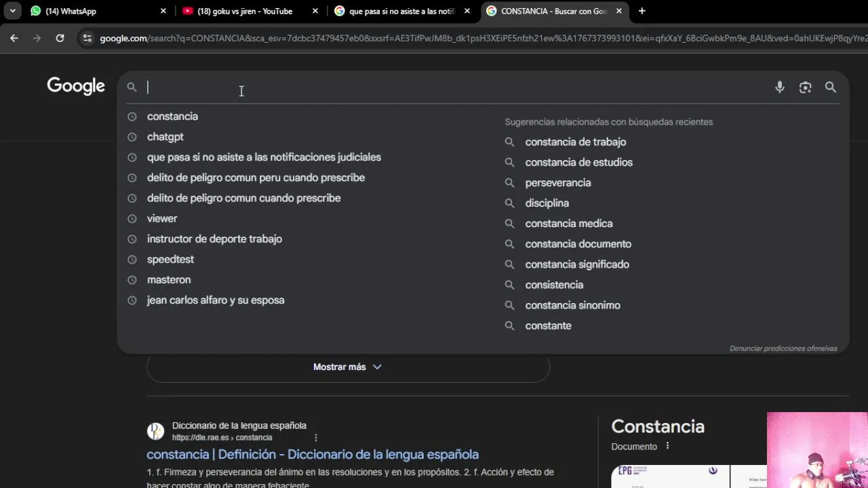Select recent search 'chatgpt'
Screen dimensions: 868x488
pos(165,137)
